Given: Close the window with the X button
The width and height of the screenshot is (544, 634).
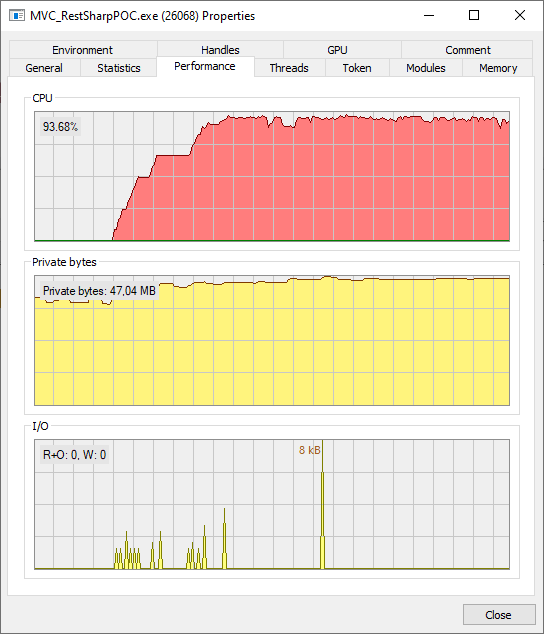Looking at the screenshot, I should point(520,16).
